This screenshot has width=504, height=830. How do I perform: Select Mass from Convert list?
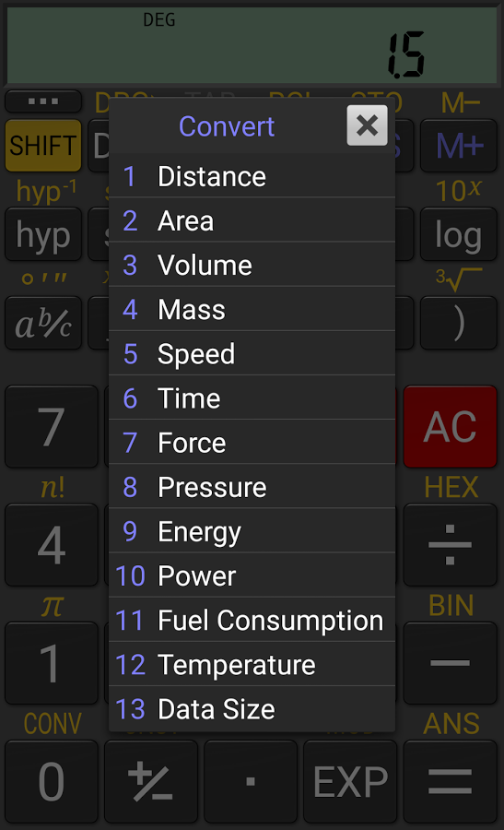(252, 309)
